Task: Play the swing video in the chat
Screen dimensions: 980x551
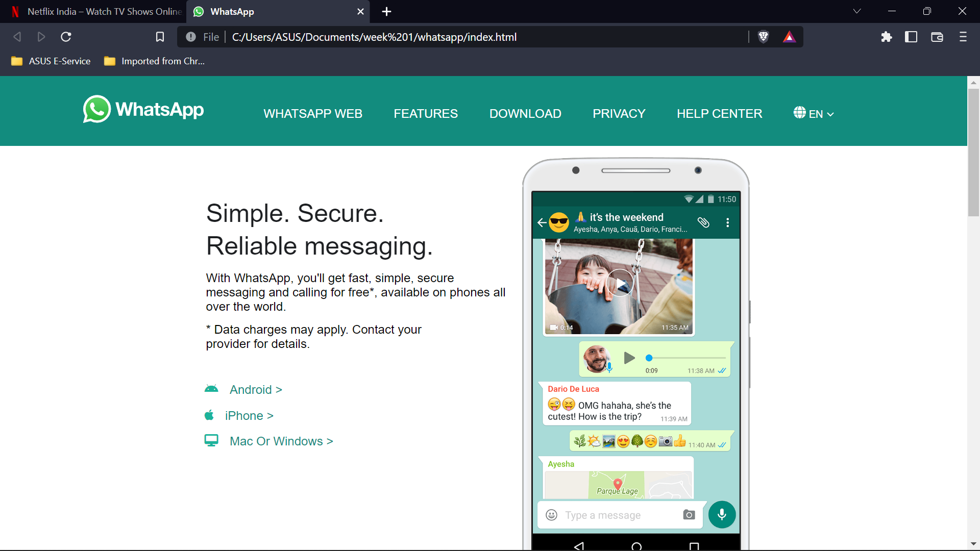Action: (620, 284)
